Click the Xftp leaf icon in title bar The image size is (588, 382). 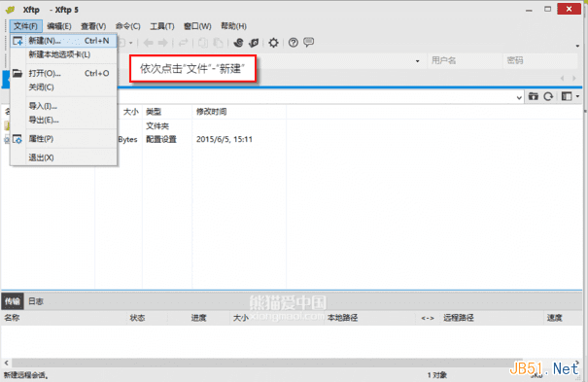[10, 10]
